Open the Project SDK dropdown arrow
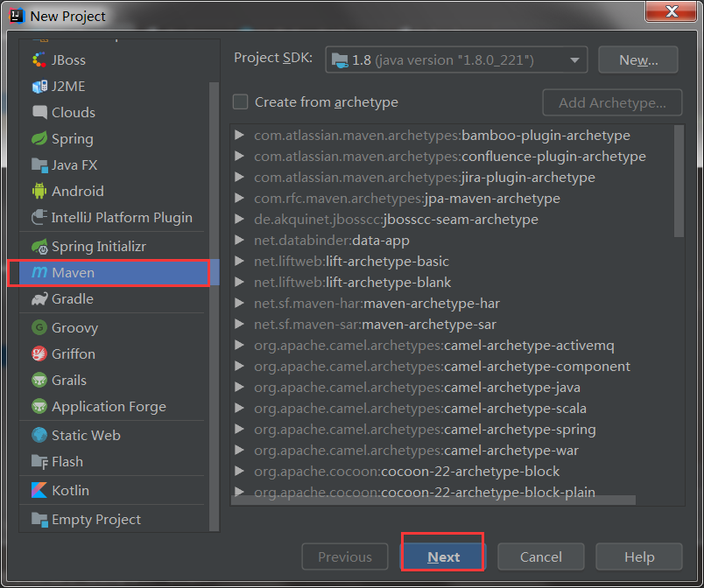Screen dimensions: 704x588 click(x=574, y=60)
